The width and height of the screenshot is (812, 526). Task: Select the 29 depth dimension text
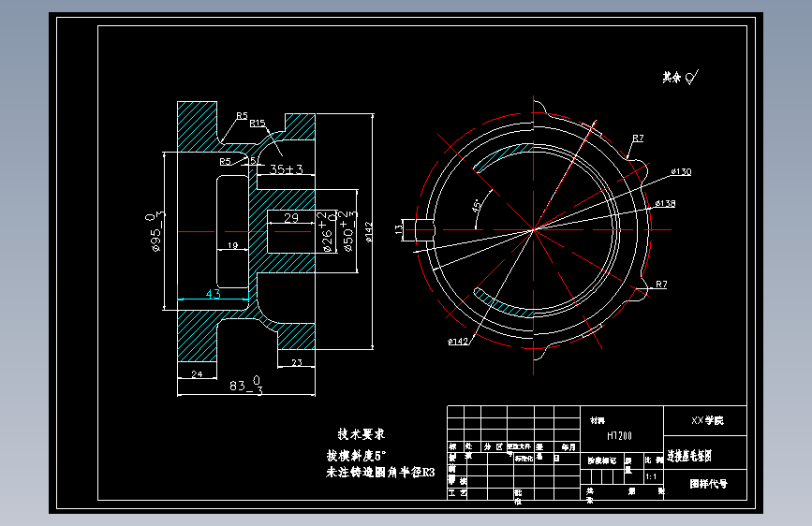[x=291, y=218]
